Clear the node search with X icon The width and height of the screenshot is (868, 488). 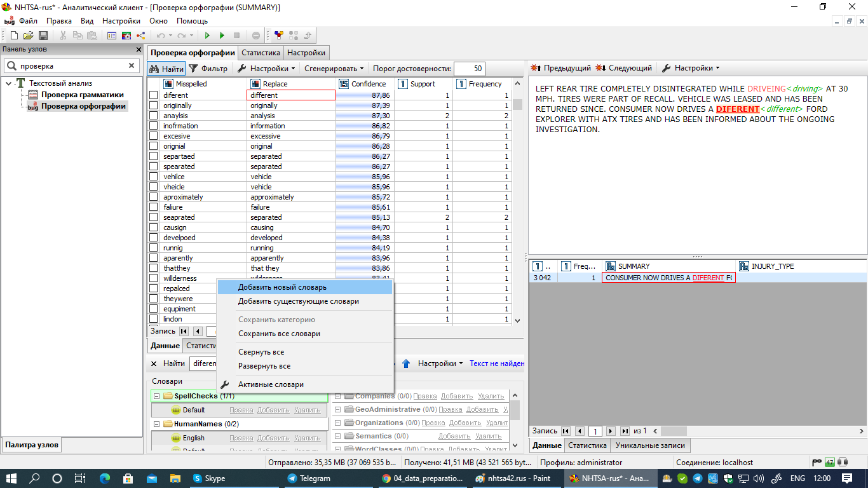132,65
